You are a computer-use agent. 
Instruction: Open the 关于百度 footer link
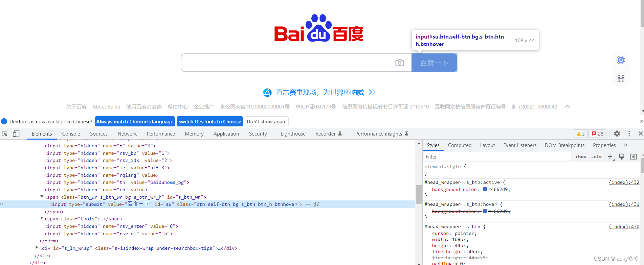pos(76,107)
